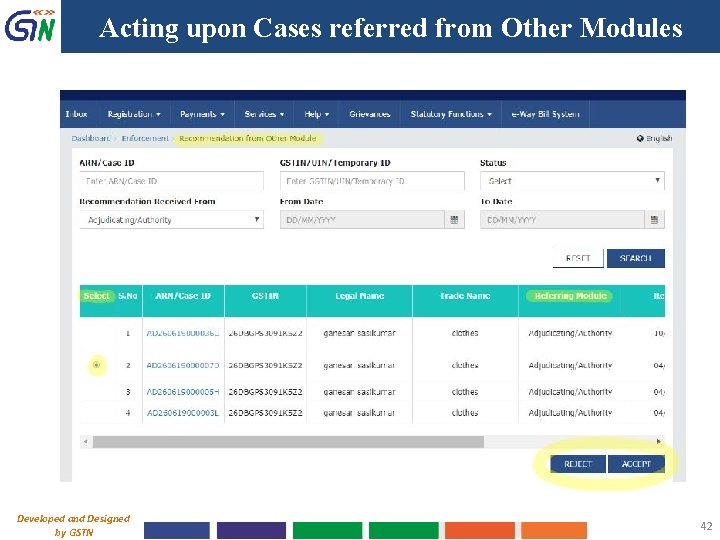The height and width of the screenshot is (540, 720).
Task: Open the e-Way Bill System menu item
Action: pos(546,114)
